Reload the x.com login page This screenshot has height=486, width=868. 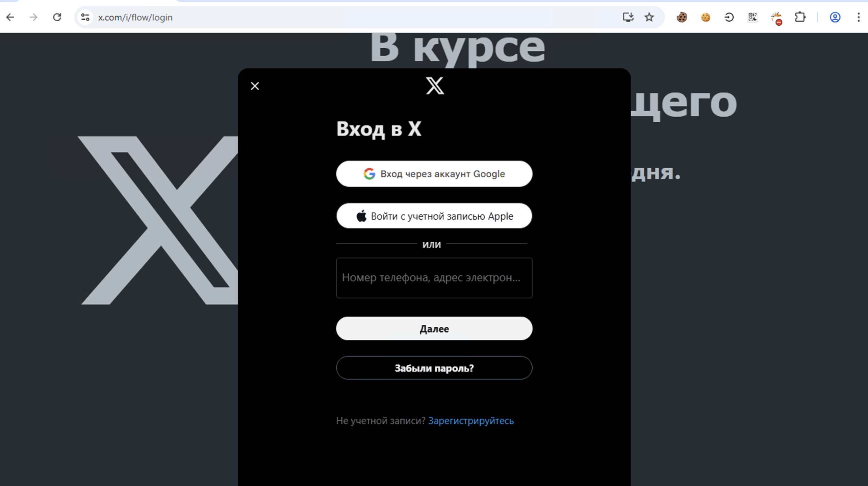click(x=57, y=17)
